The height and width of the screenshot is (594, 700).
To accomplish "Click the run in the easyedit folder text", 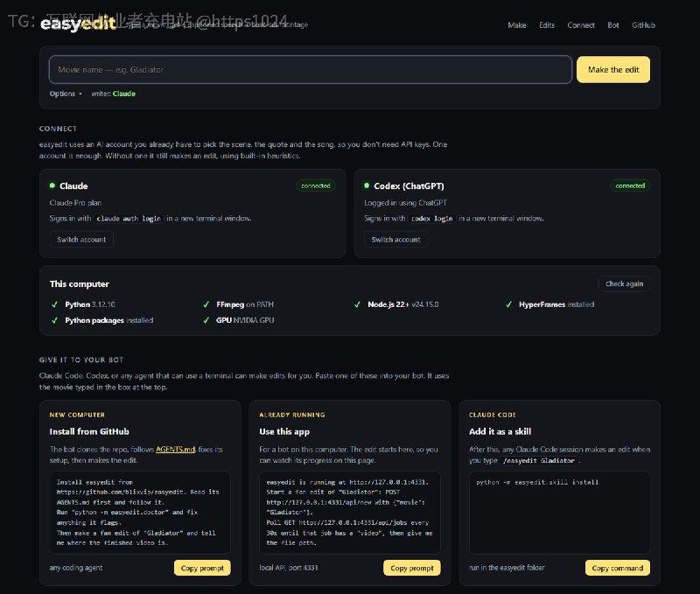I will point(507,568).
